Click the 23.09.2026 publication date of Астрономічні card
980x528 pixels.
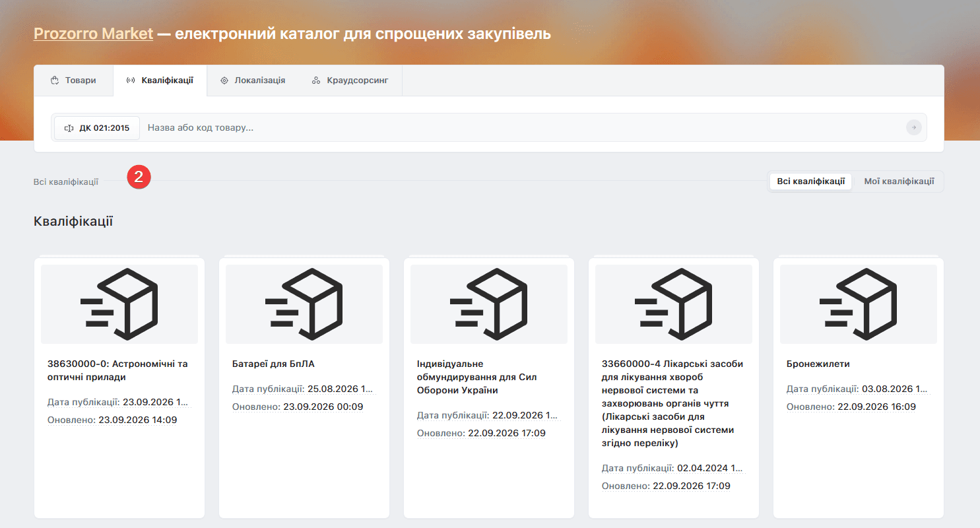(x=156, y=402)
